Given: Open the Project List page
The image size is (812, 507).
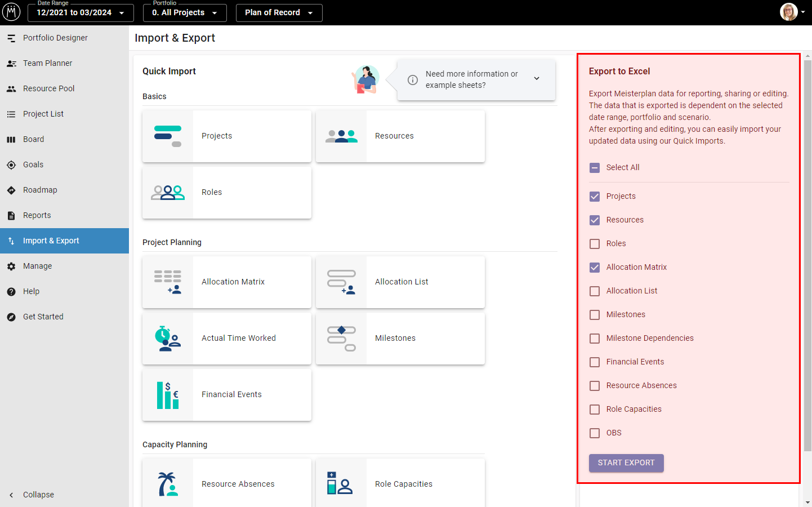Looking at the screenshot, I should [64, 114].
